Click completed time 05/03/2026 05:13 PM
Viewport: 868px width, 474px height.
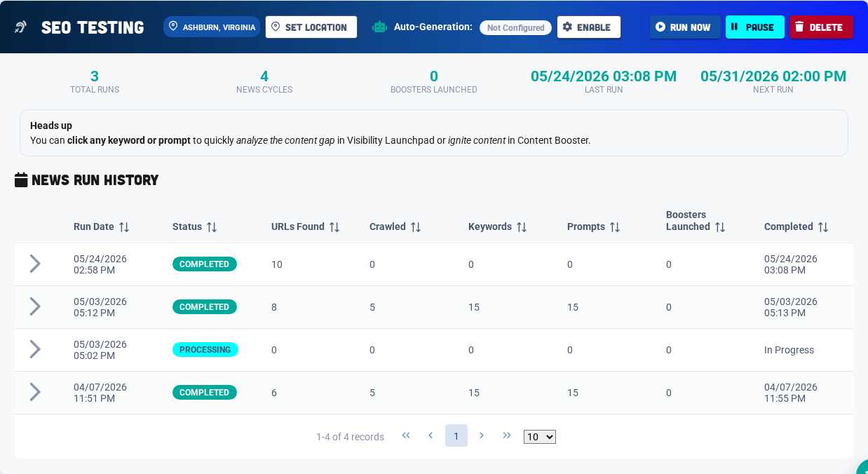click(x=791, y=307)
